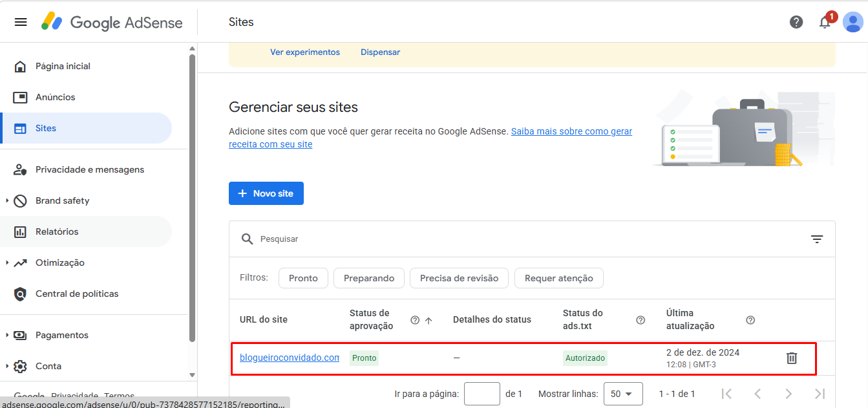The width and height of the screenshot is (868, 408).
Task: Sort by Status de aprovação arrow
Action: tap(429, 320)
